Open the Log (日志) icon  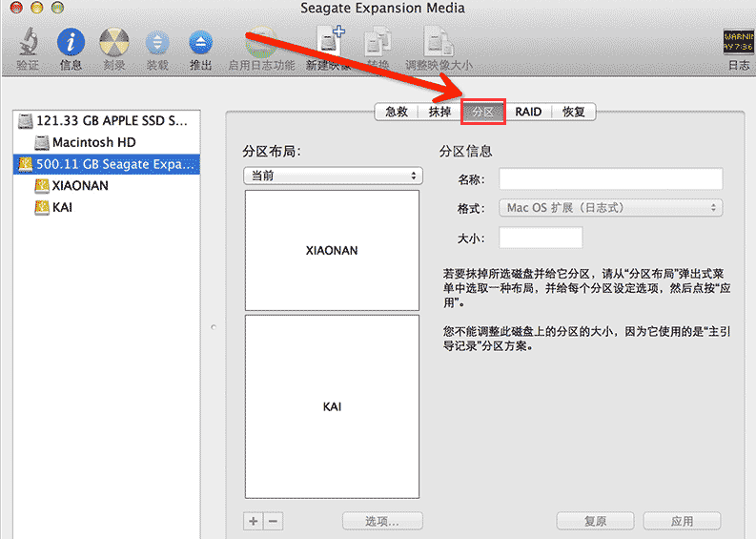pyautogui.click(x=738, y=42)
